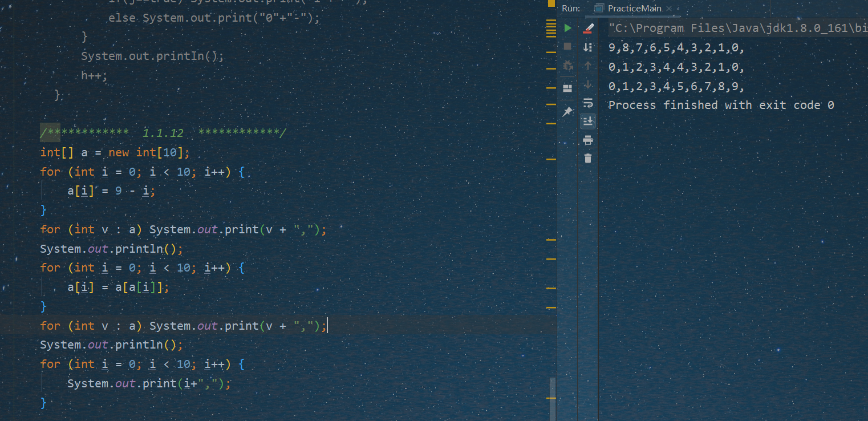Toggle scroll to end of console
868x421 pixels.
click(588, 121)
